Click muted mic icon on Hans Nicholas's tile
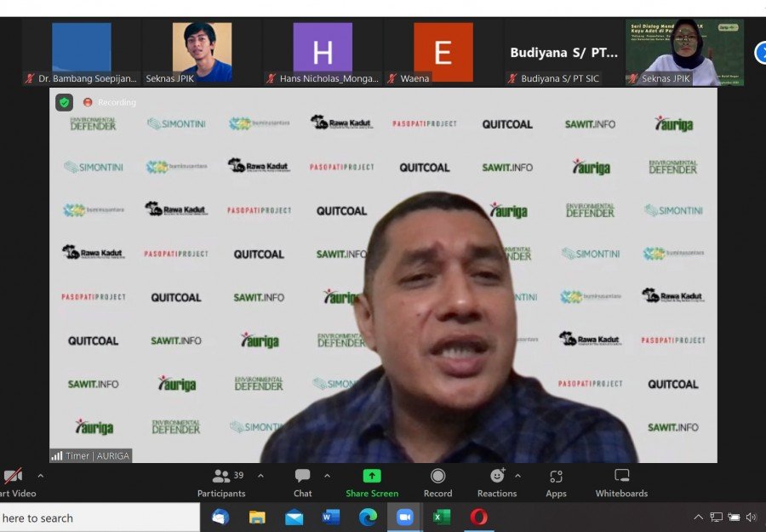 272,78
